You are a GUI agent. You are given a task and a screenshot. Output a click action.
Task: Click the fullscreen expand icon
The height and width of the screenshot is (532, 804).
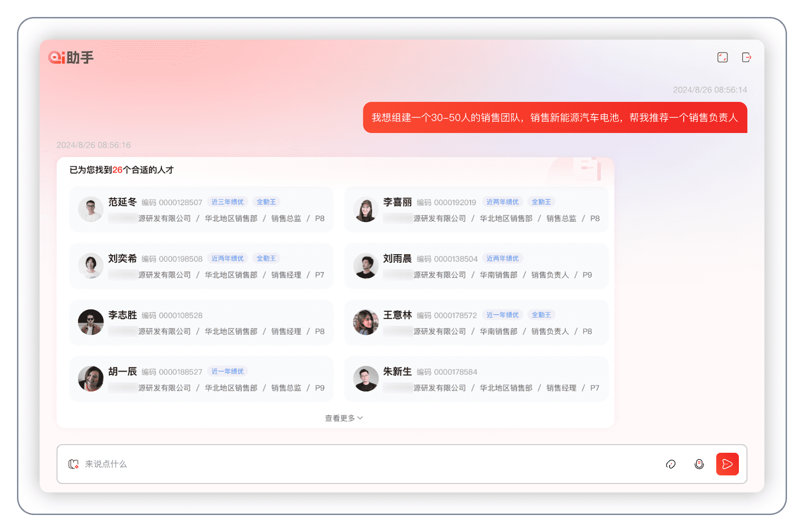(x=722, y=58)
